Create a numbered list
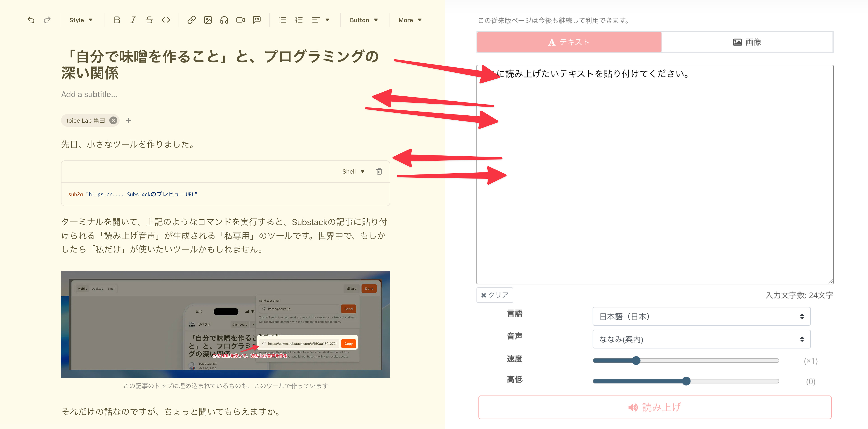This screenshot has height=429, width=868. point(299,20)
